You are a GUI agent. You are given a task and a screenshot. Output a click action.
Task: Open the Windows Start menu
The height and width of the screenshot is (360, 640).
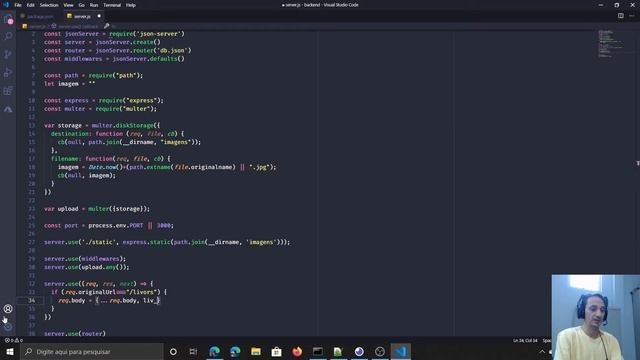10,351
